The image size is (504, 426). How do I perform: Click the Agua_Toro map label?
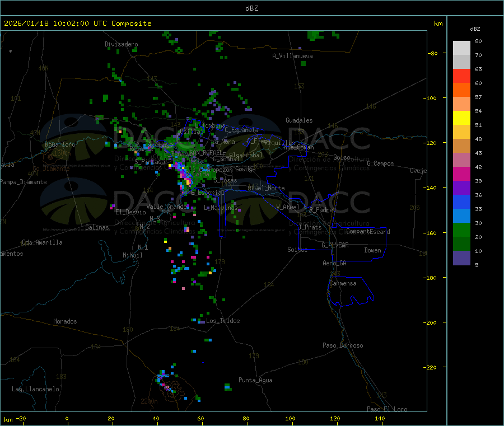pos(60,144)
